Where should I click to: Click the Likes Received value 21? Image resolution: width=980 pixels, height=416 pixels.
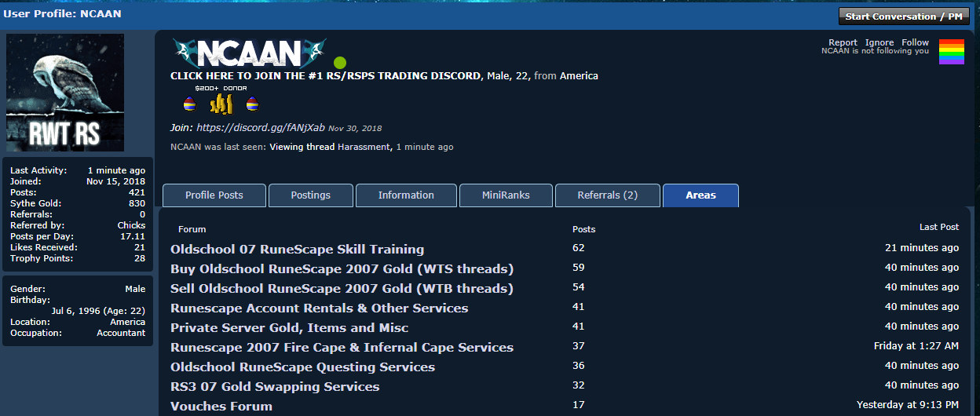[x=141, y=247]
